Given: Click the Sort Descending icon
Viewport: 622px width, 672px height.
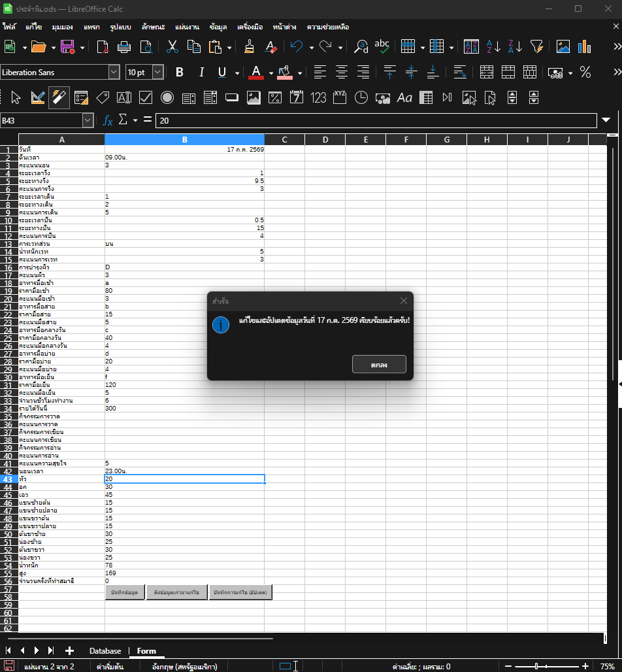Looking at the screenshot, I should [515, 46].
